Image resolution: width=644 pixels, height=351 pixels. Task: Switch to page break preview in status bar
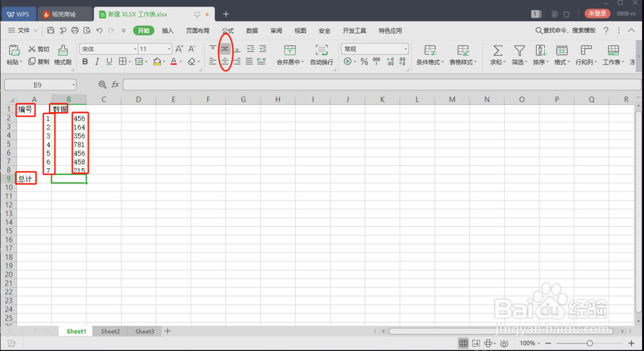pos(476,343)
